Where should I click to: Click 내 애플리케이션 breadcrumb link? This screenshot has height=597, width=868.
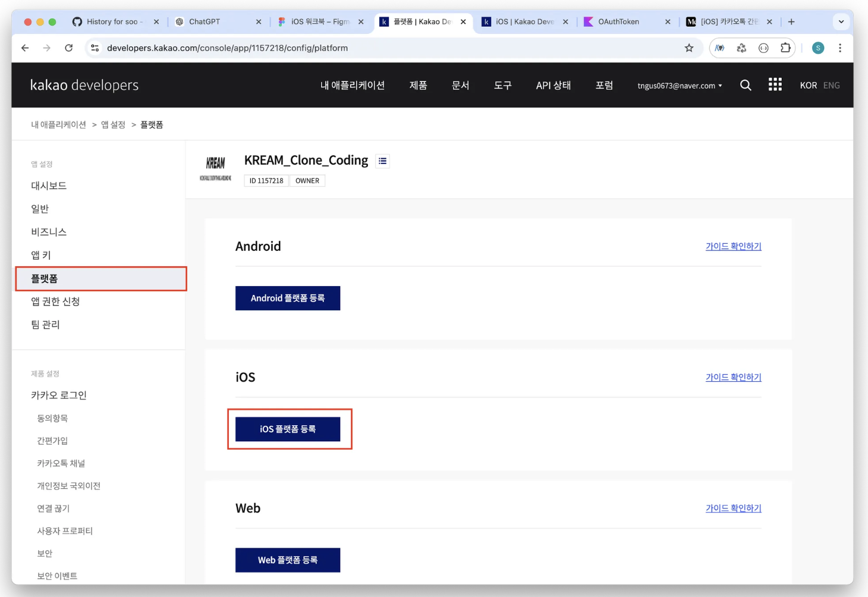[59, 124]
